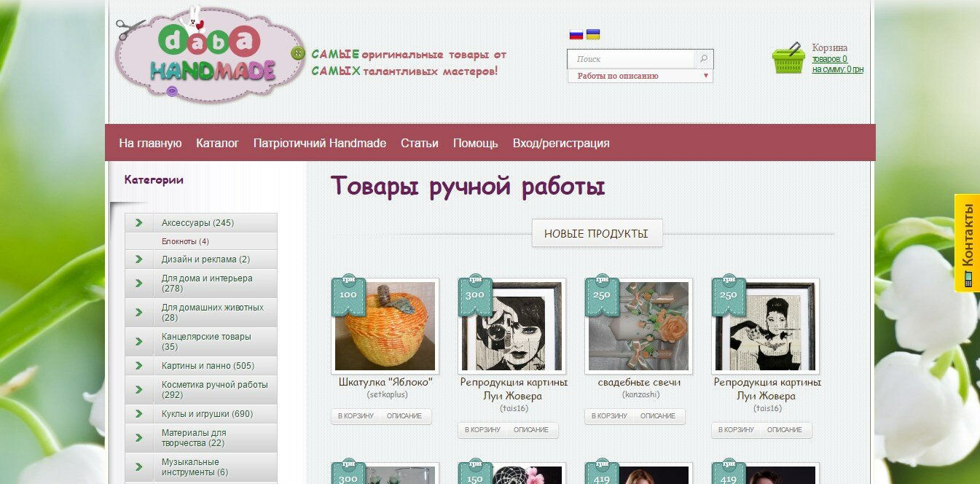Select Куклы и игрушки (690) category
Image resolution: width=980 pixels, height=484 pixels.
[x=207, y=413]
